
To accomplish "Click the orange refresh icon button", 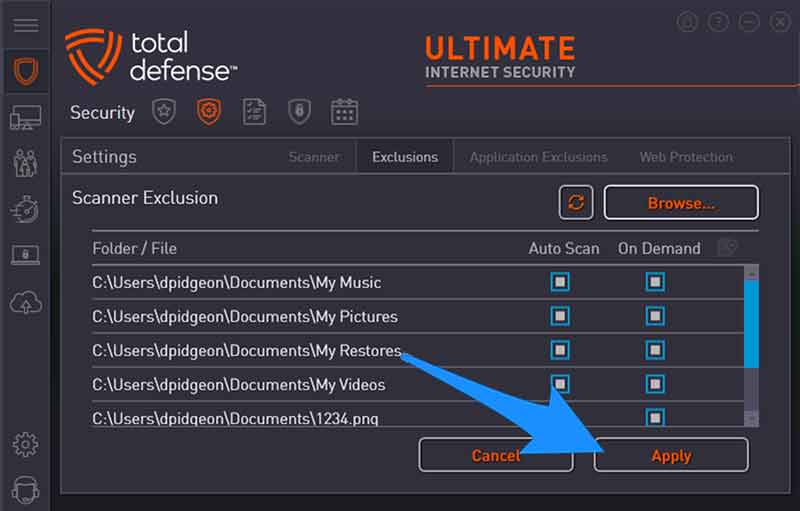I will (x=576, y=202).
